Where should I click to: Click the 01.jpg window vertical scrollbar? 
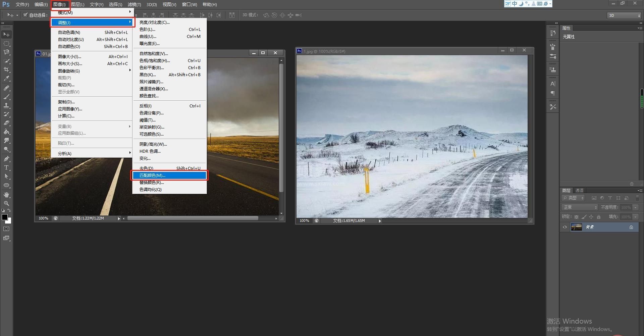pos(281,128)
